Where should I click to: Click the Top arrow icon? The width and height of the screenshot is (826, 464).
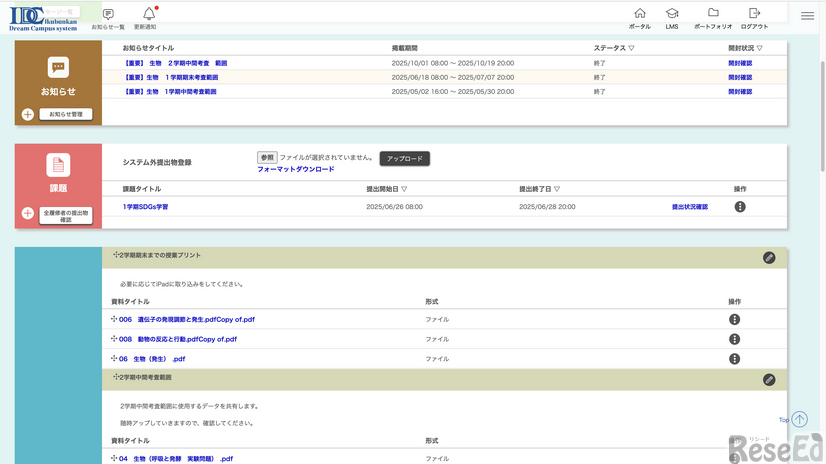[x=800, y=419]
